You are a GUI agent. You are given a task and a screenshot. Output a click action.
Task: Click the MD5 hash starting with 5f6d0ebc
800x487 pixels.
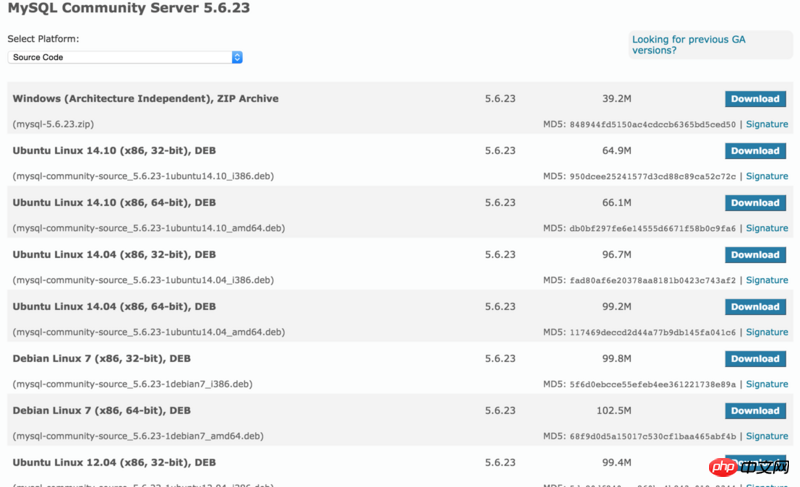click(x=653, y=385)
